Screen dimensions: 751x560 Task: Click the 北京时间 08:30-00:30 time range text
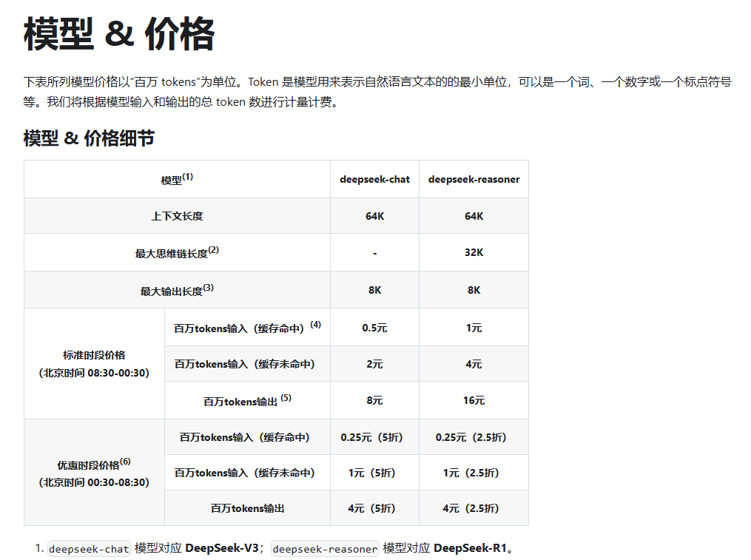point(94,373)
